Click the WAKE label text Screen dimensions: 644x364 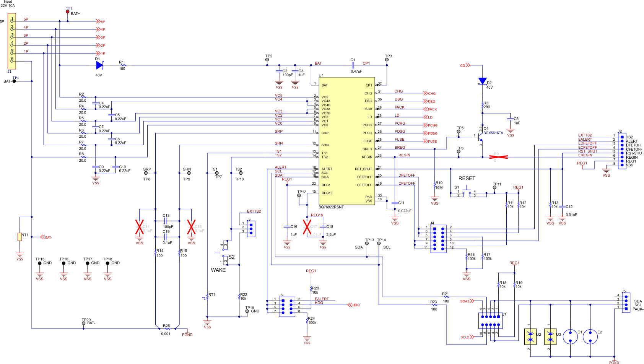point(218,270)
